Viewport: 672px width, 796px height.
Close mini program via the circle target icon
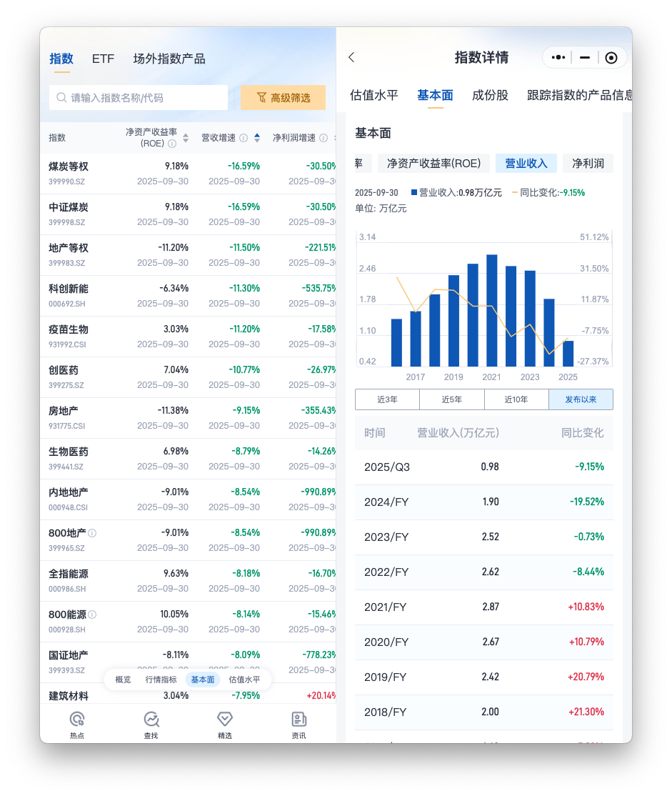(611, 57)
